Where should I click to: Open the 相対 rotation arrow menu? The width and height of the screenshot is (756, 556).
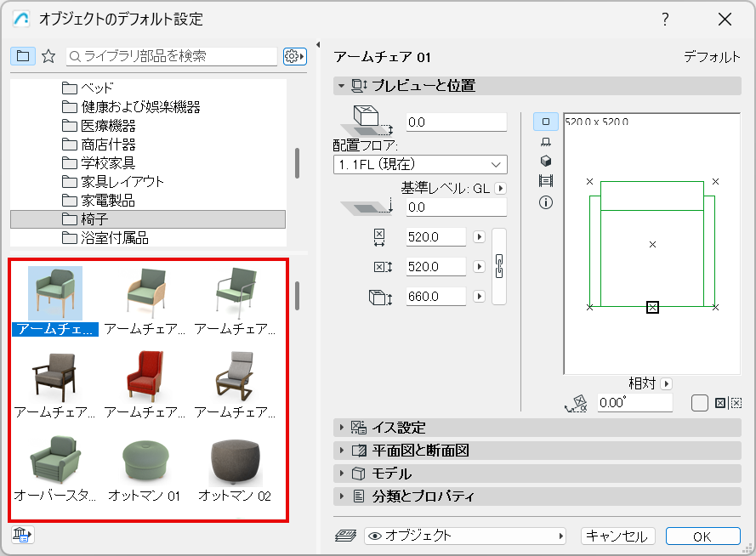pos(667,384)
